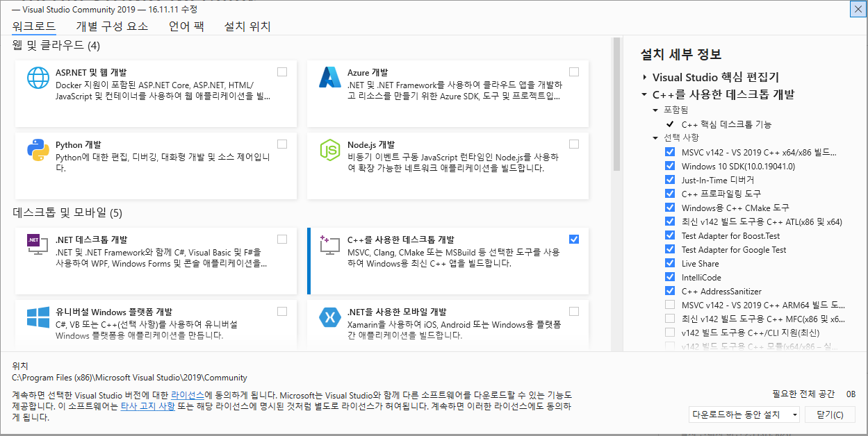Click the installation path under 위치
The height and width of the screenshot is (436, 868).
(130, 378)
